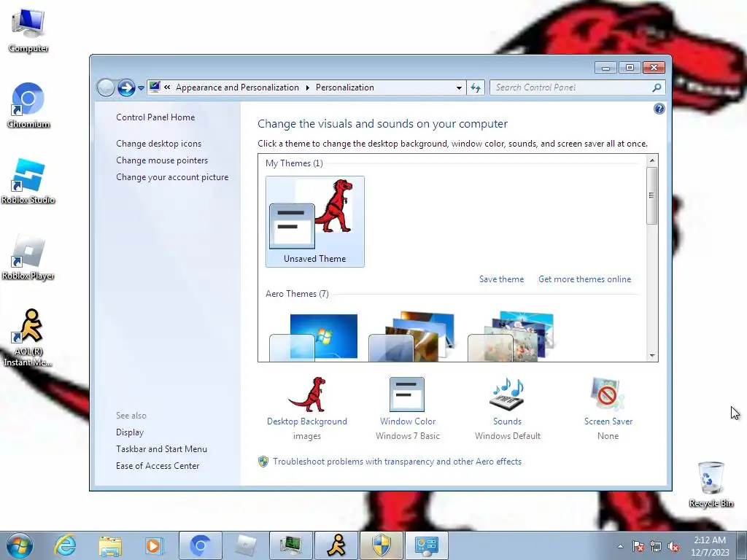Click the Save theme link
Image resolution: width=747 pixels, height=560 pixels.
pos(501,279)
